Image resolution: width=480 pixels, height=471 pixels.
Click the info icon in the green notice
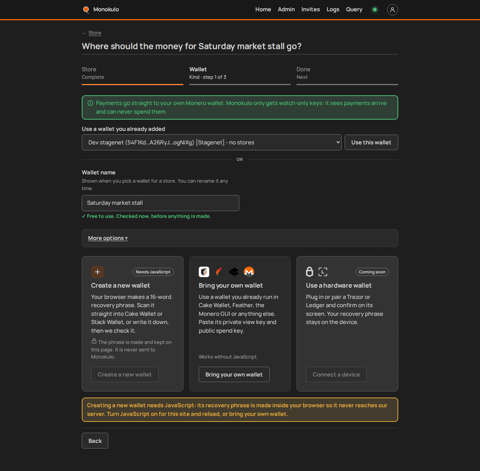(x=90, y=103)
